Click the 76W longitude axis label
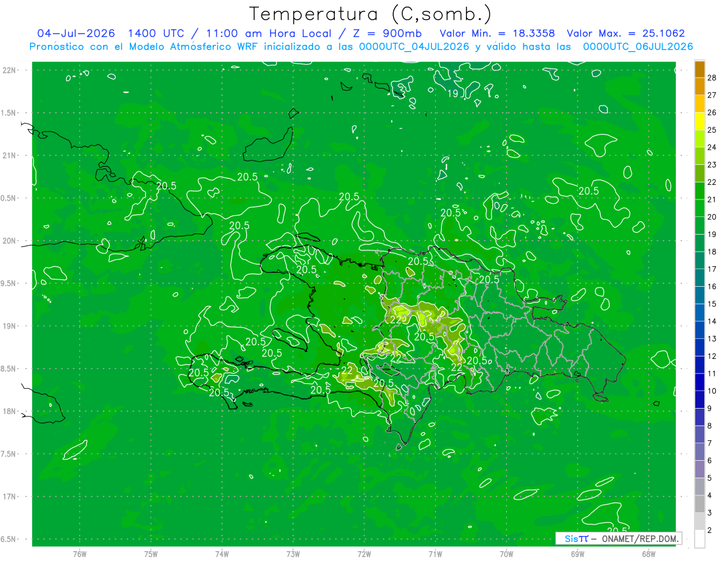Image resolution: width=728 pixels, height=562 pixels. pyautogui.click(x=79, y=554)
